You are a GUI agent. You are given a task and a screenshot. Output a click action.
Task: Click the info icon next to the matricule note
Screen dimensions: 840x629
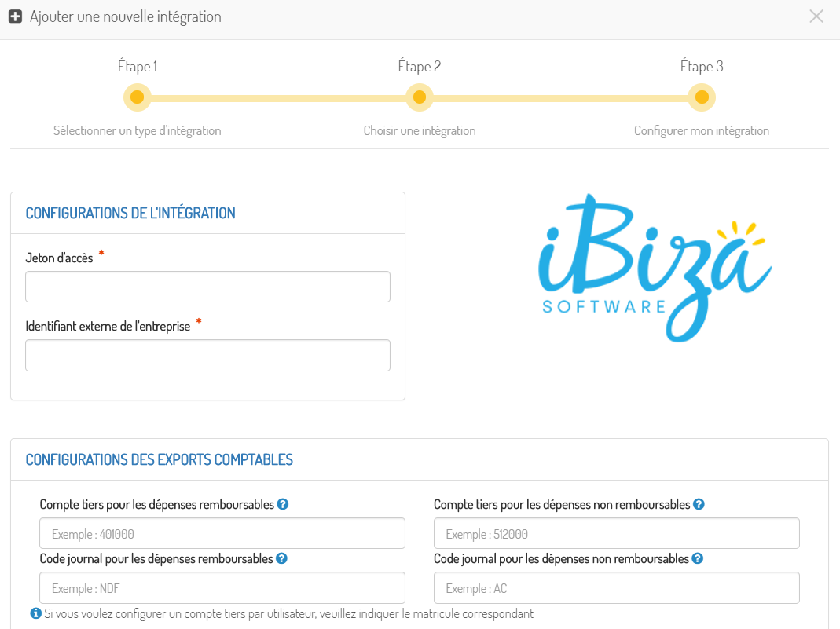(36, 613)
